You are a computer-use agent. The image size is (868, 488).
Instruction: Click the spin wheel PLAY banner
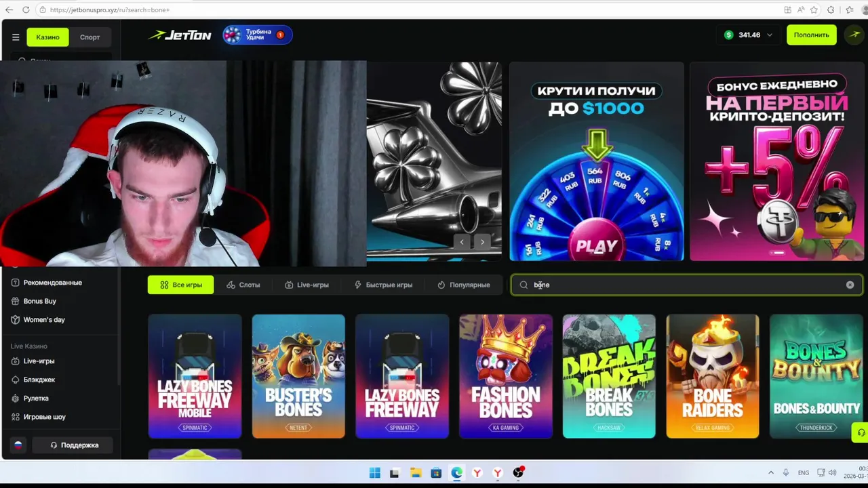pyautogui.click(x=597, y=161)
